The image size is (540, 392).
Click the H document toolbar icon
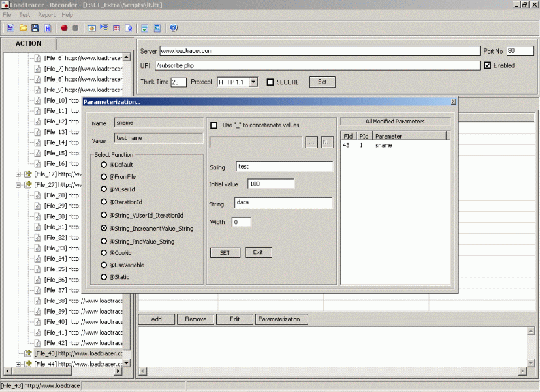point(48,28)
